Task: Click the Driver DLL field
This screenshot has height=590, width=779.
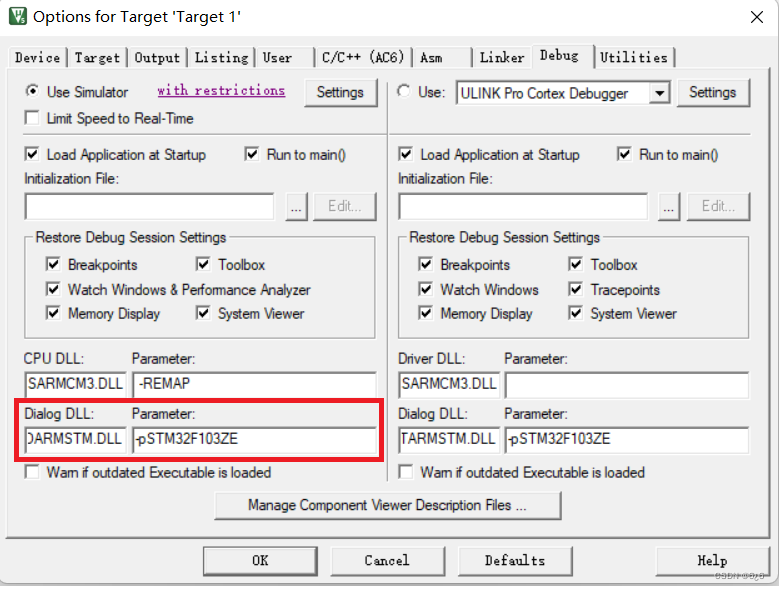Action: (449, 384)
